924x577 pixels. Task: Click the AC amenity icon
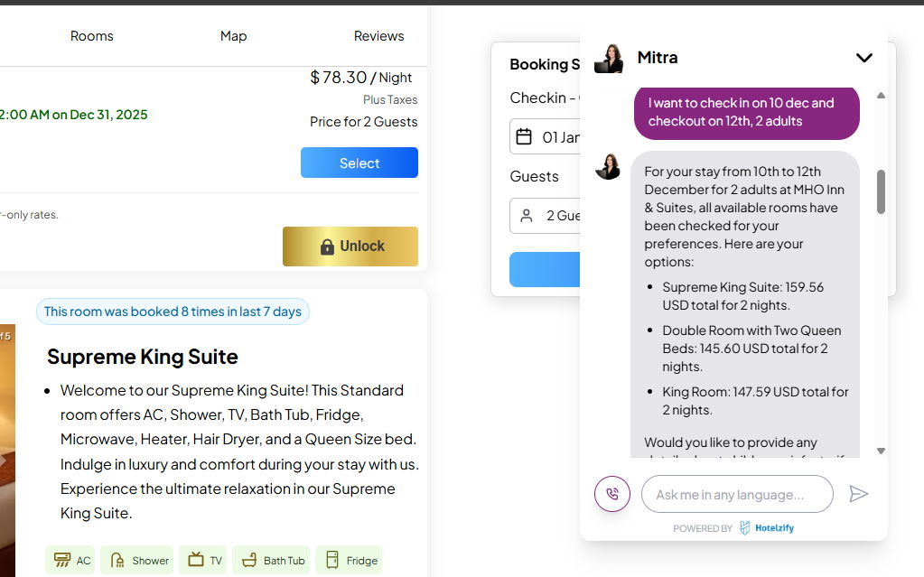click(62, 561)
